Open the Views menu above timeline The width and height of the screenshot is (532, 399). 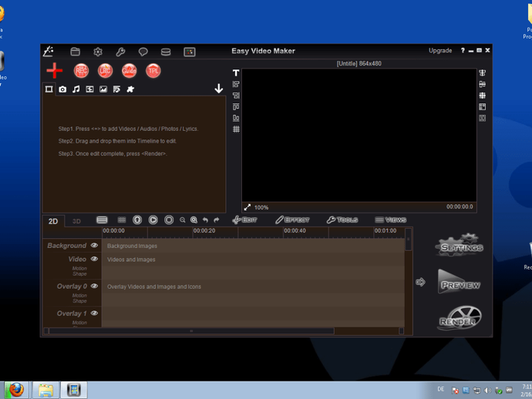(x=390, y=220)
